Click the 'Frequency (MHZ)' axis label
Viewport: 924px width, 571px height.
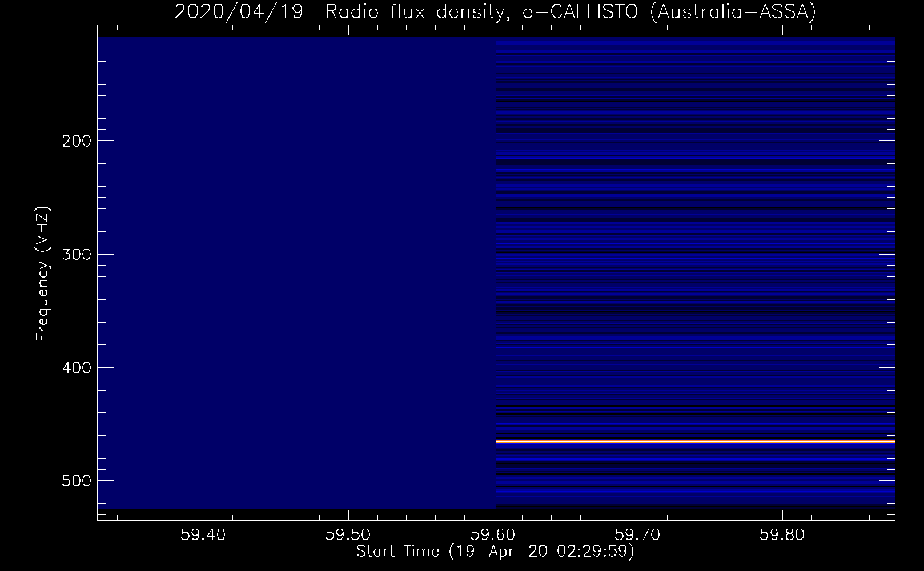point(42,274)
